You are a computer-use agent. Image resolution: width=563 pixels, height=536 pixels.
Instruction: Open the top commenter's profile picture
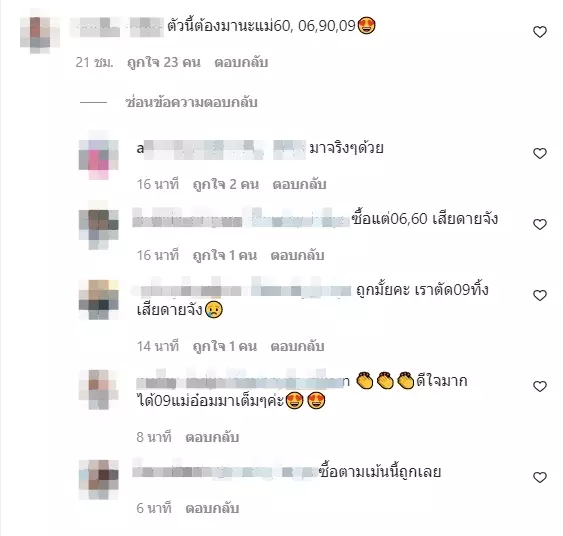pyautogui.click(x=40, y=31)
